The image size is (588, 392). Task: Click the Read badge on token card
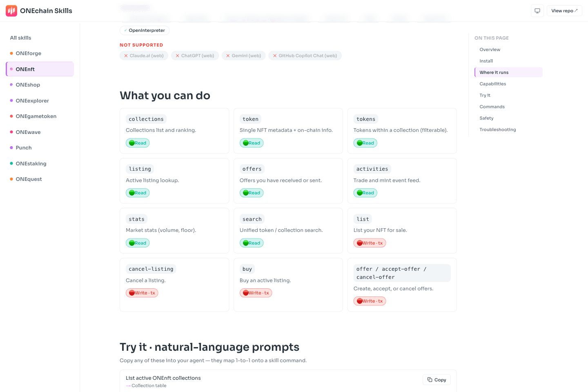[252, 143]
